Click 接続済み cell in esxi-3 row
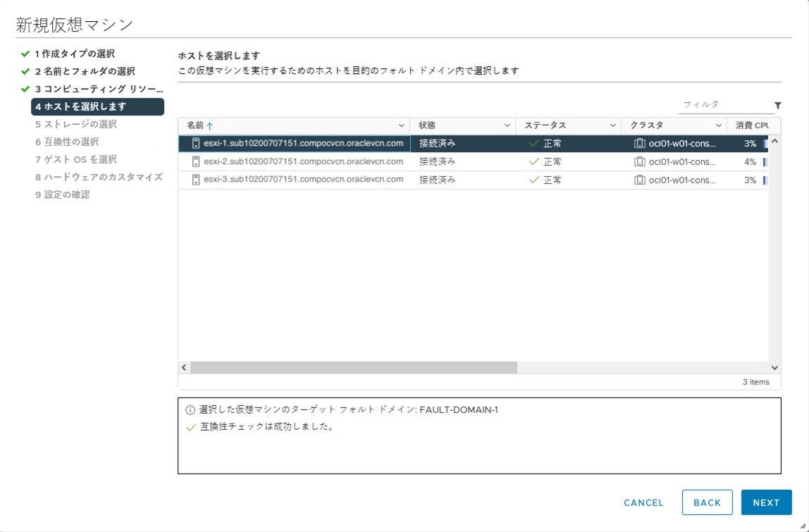 coord(438,180)
